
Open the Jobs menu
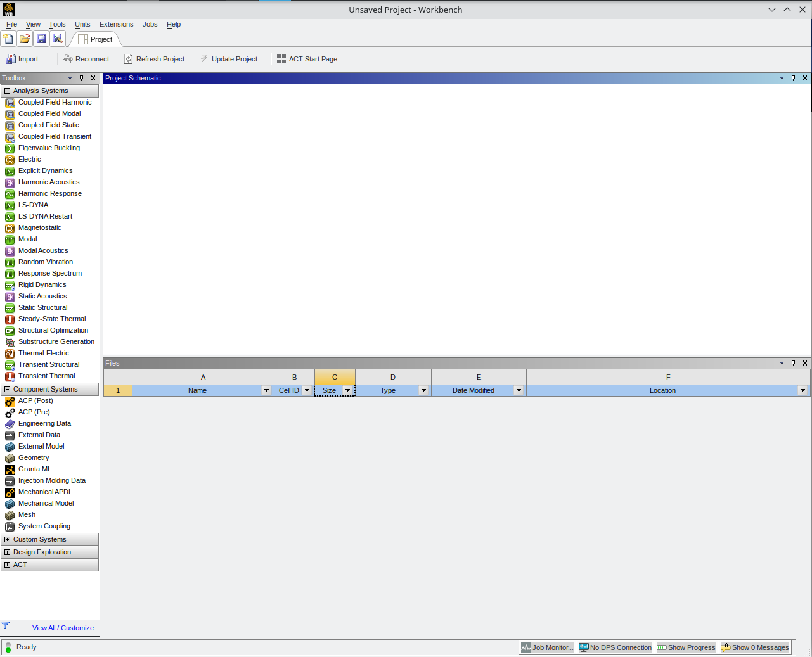click(x=150, y=25)
